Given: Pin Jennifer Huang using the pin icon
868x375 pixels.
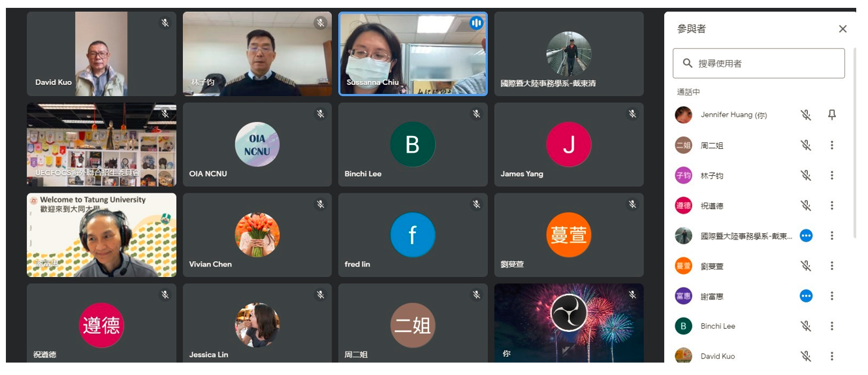Looking at the screenshot, I should coord(831,115).
